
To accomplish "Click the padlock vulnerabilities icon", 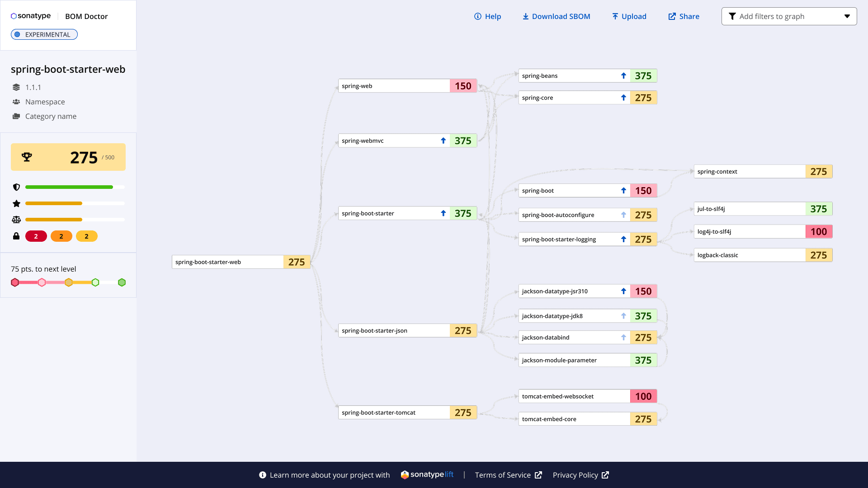I will pyautogui.click(x=16, y=236).
